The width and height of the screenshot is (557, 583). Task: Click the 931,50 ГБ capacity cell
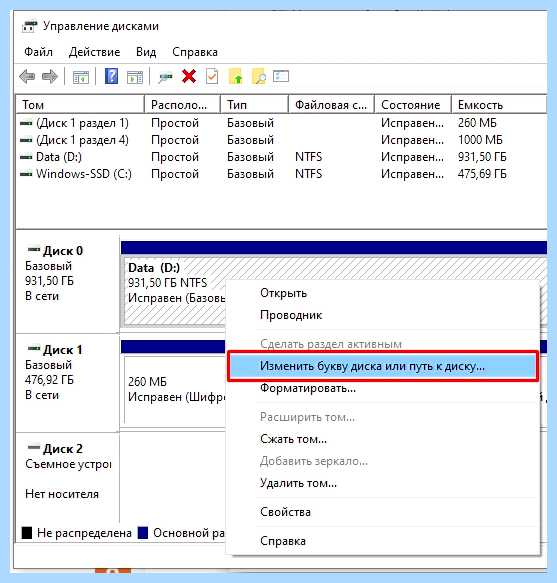482,157
